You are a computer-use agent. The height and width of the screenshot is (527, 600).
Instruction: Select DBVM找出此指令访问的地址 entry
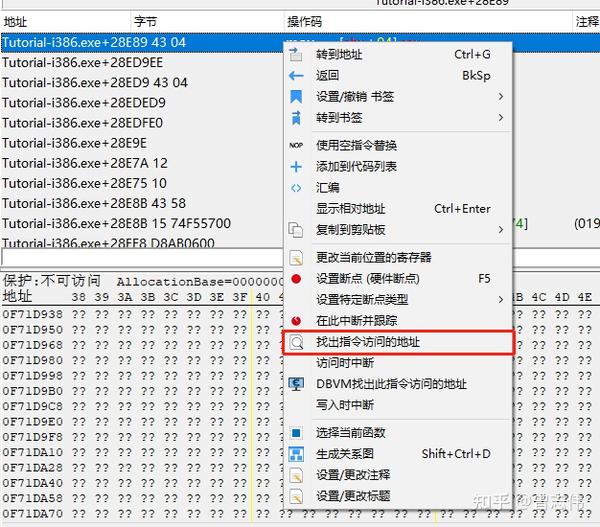coord(398,384)
